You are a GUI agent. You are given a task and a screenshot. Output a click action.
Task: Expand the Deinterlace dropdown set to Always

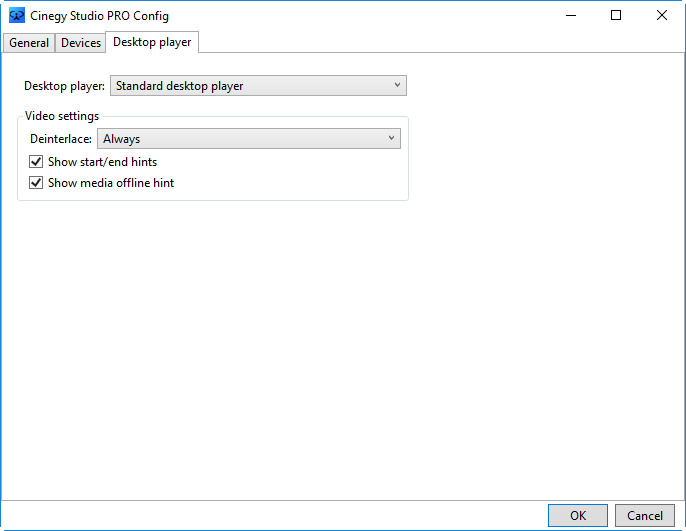(248, 139)
